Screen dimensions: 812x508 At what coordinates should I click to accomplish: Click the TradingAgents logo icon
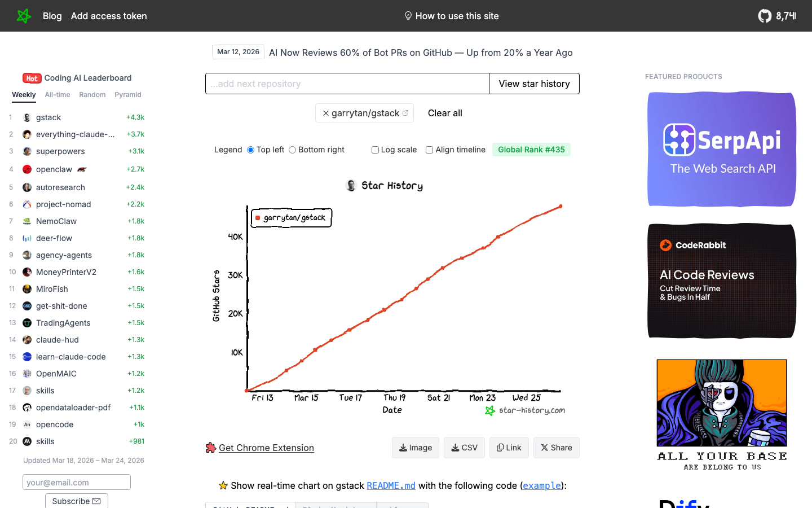27,323
